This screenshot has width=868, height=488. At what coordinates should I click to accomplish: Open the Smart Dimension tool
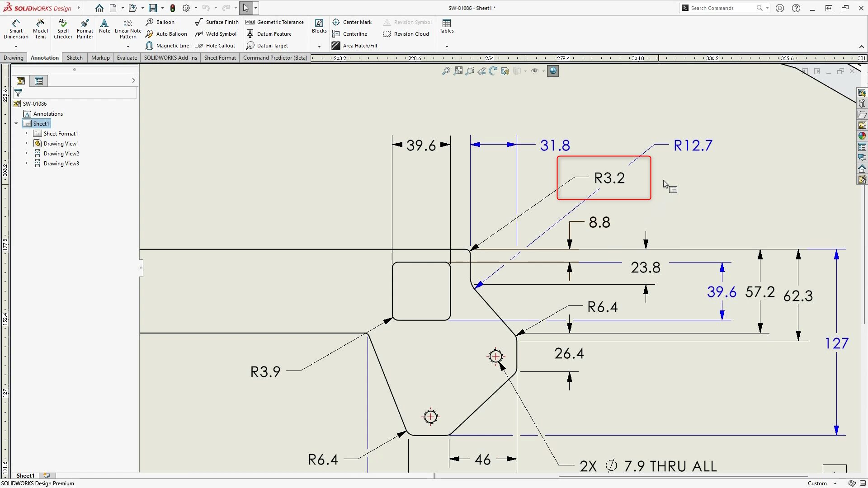tap(16, 29)
